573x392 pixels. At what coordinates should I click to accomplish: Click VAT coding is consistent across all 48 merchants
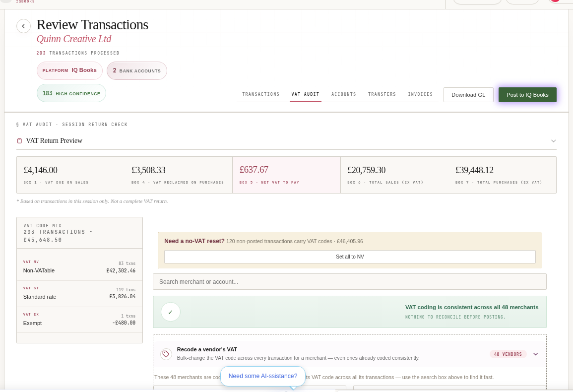point(472,307)
